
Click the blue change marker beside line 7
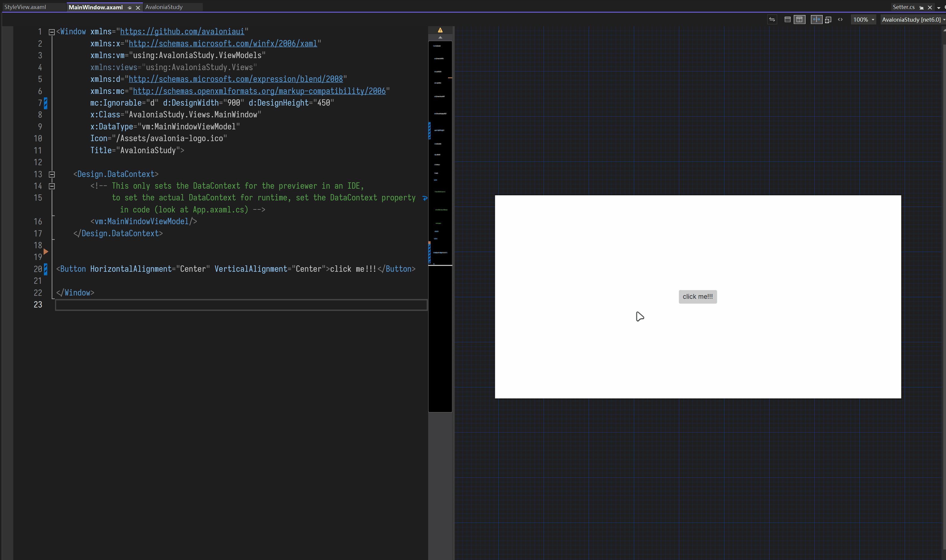(x=46, y=103)
